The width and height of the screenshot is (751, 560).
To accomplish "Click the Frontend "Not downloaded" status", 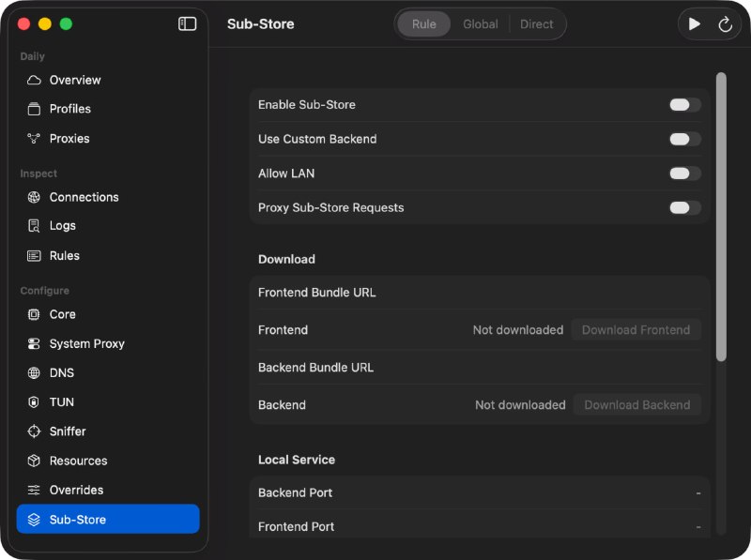I will point(518,330).
